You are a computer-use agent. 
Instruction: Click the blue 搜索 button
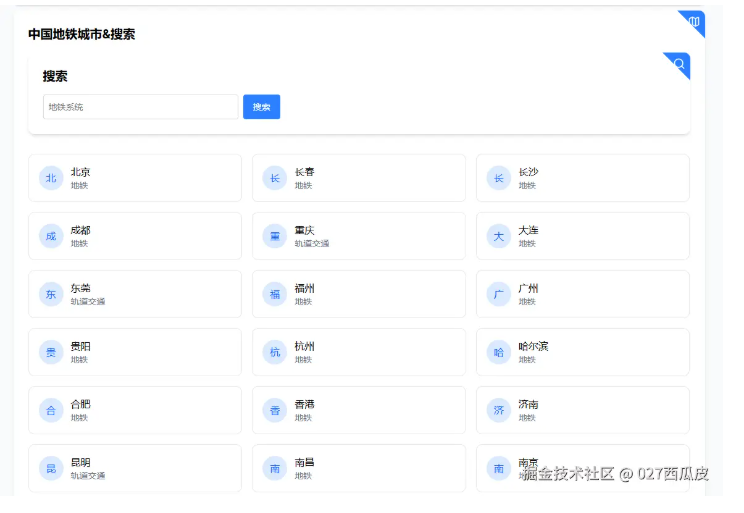261,107
